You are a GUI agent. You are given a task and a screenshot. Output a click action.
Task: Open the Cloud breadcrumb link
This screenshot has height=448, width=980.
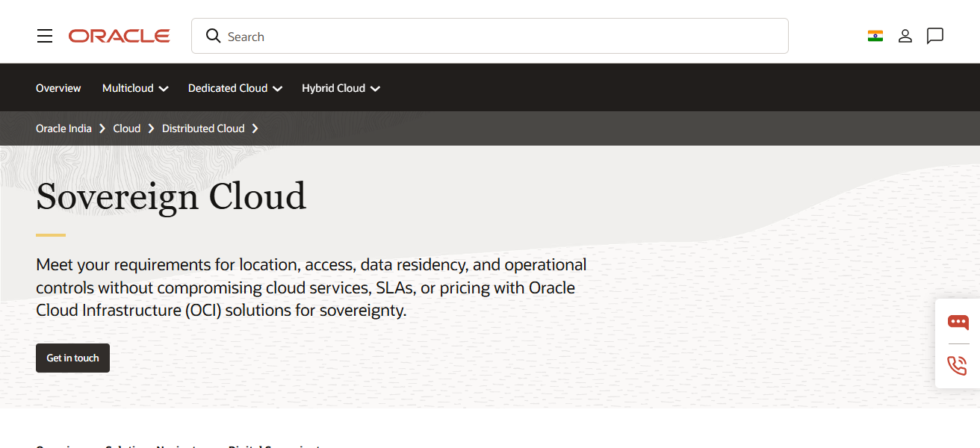[x=126, y=128]
